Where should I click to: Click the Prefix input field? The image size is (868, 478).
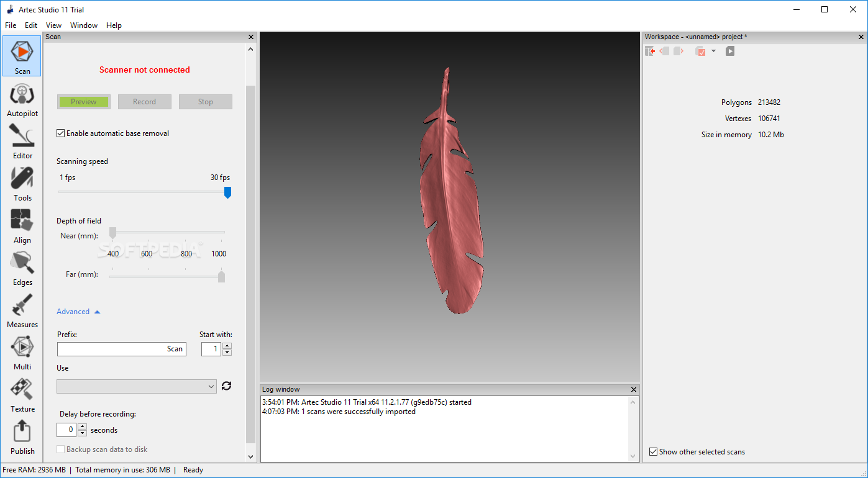(x=122, y=349)
